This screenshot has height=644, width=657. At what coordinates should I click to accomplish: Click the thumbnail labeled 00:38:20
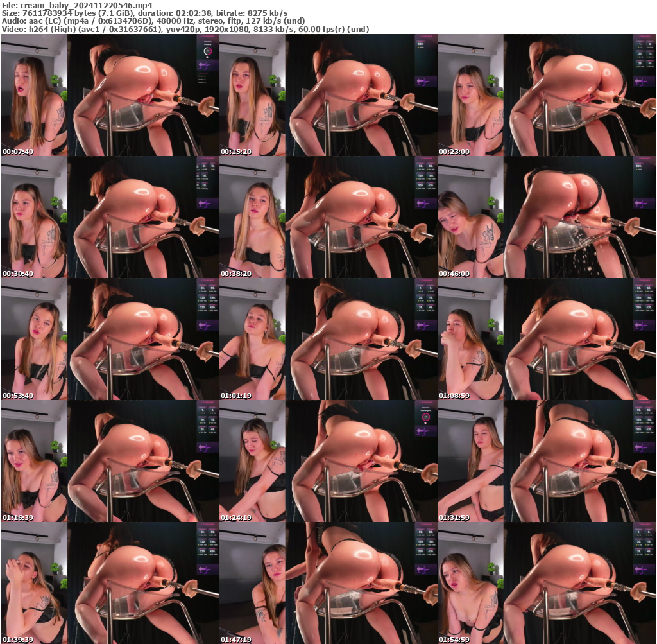[x=328, y=217]
